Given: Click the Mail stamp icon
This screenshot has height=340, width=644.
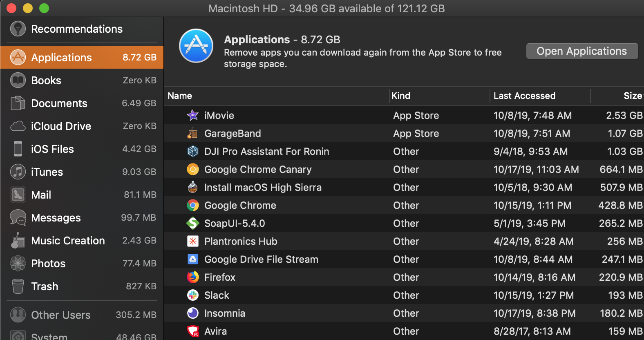Looking at the screenshot, I should tap(18, 195).
